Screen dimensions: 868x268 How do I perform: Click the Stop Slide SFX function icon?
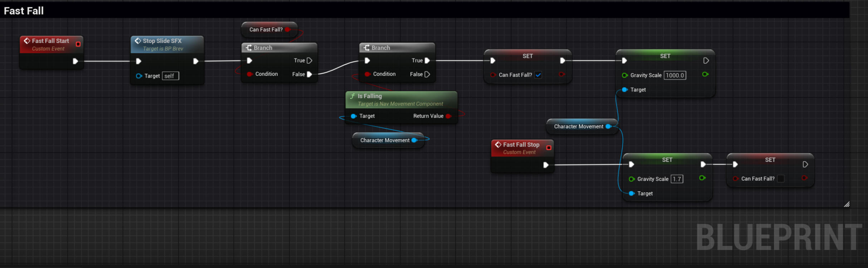138,41
